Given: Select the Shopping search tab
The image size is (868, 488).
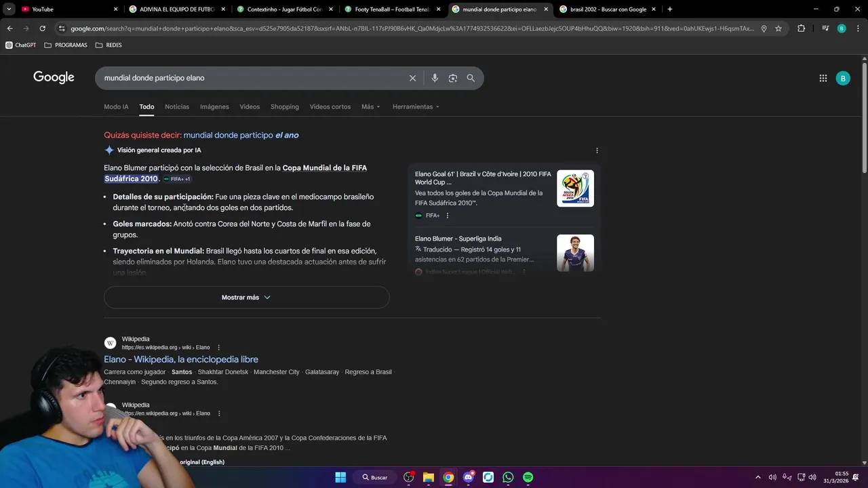Looking at the screenshot, I should coord(285,106).
